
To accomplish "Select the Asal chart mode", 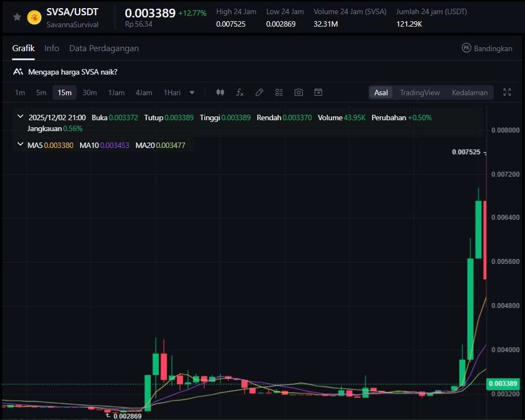I will click(381, 92).
